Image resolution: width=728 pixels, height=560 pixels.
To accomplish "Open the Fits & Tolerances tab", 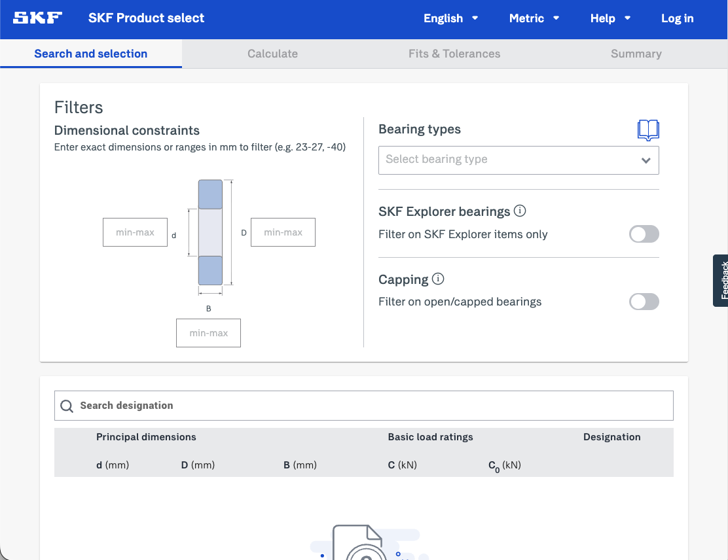I will pyautogui.click(x=454, y=54).
